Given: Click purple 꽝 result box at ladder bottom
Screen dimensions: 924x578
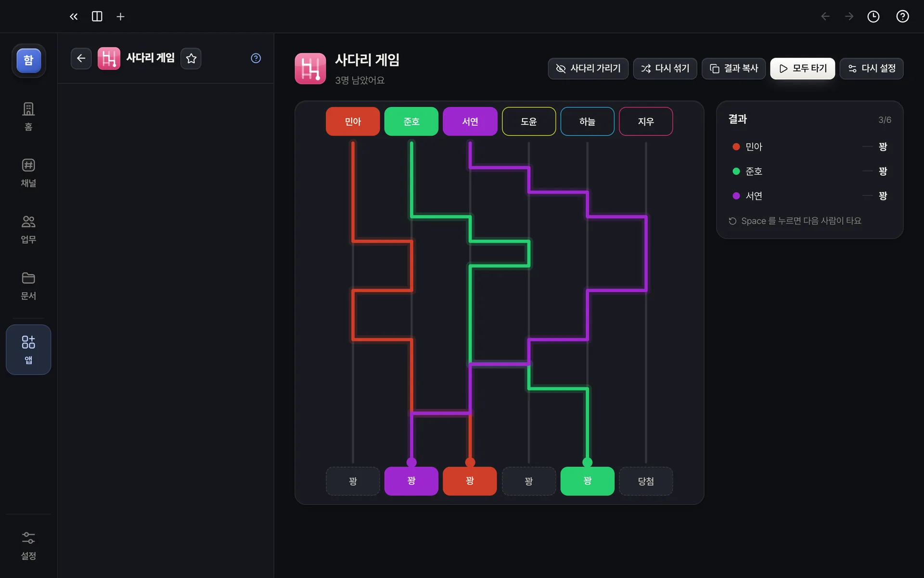Looking at the screenshot, I should tap(411, 481).
